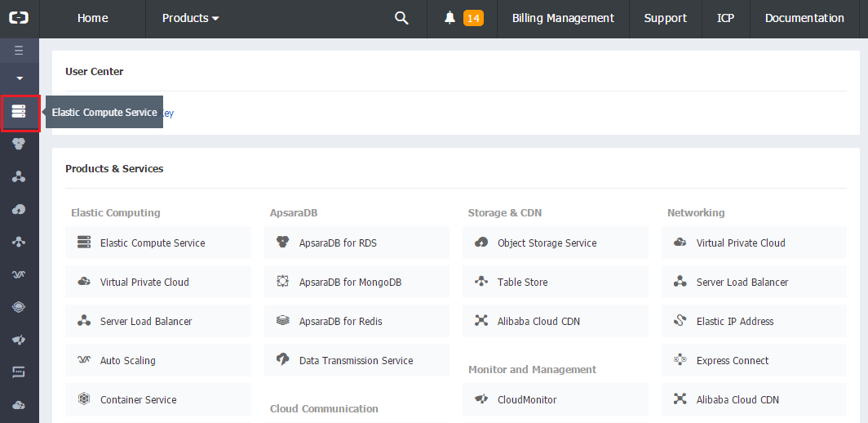Click the Elastic Compute Service sidebar icon
This screenshot has height=423, width=868.
[x=19, y=111]
